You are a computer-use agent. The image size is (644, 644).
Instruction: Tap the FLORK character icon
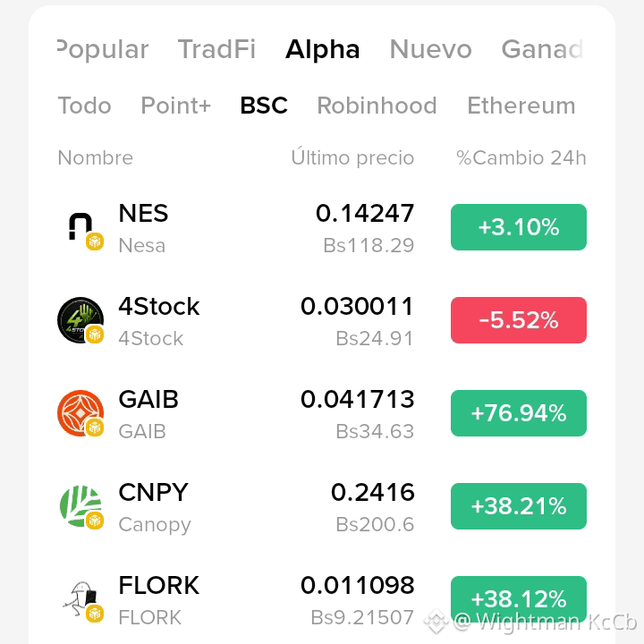pos(80,599)
